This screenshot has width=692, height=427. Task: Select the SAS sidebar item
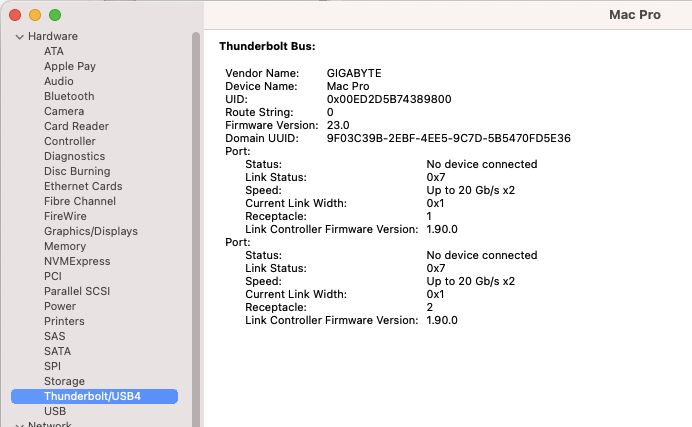[55, 336]
